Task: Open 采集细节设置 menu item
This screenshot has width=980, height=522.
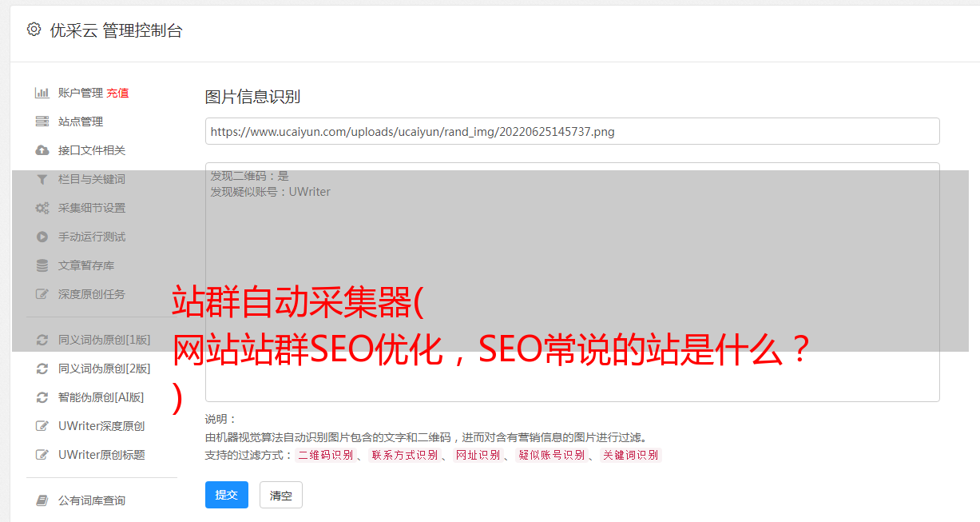Action: 92,208
